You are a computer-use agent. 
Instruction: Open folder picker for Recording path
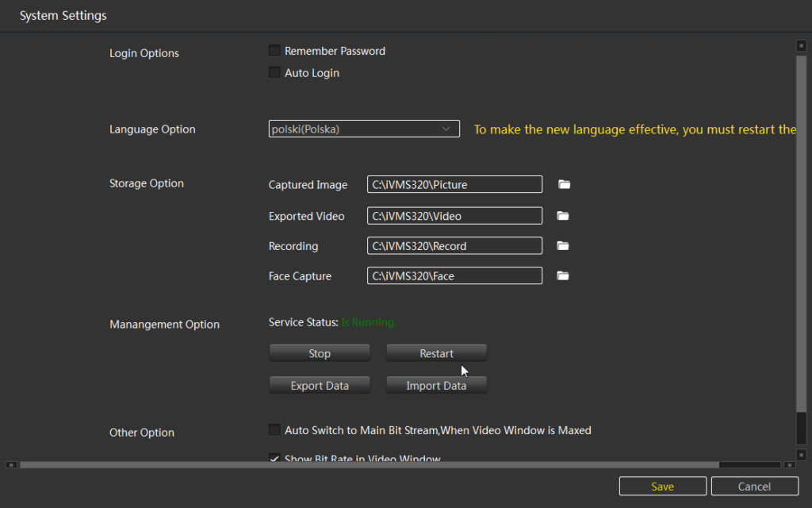click(564, 246)
